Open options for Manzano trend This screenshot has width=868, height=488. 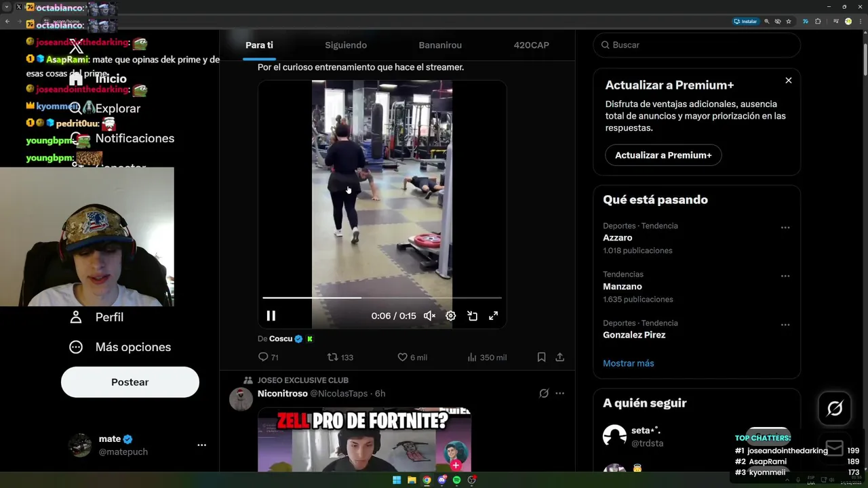click(785, 277)
